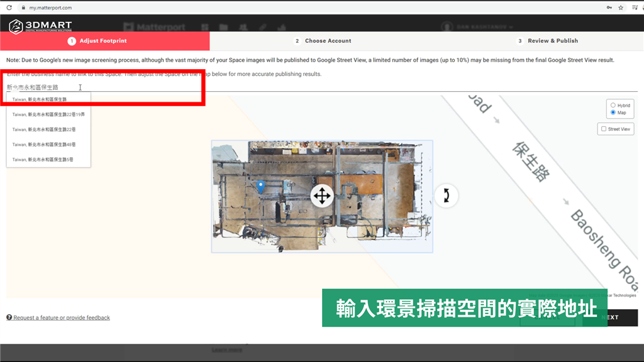Select suggestion ending with 22巷19弄
Viewport: 644px width, 362px height.
coord(48,114)
